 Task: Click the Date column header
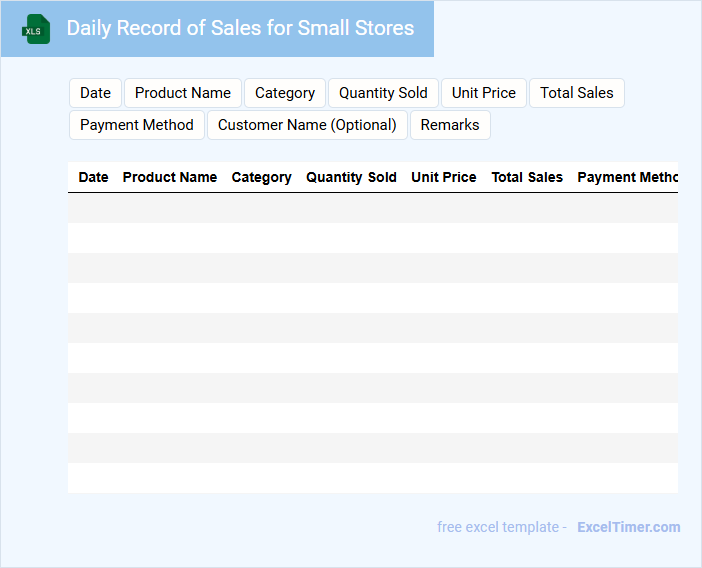point(93,177)
